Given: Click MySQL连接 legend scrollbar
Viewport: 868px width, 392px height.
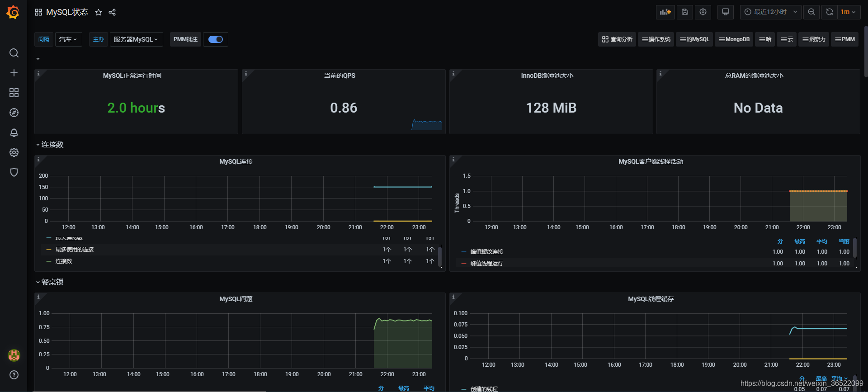Looking at the screenshot, I should (x=440, y=256).
